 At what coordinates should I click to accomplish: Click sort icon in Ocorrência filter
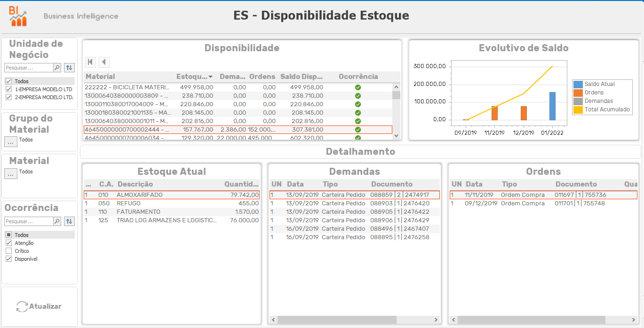point(69,221)
